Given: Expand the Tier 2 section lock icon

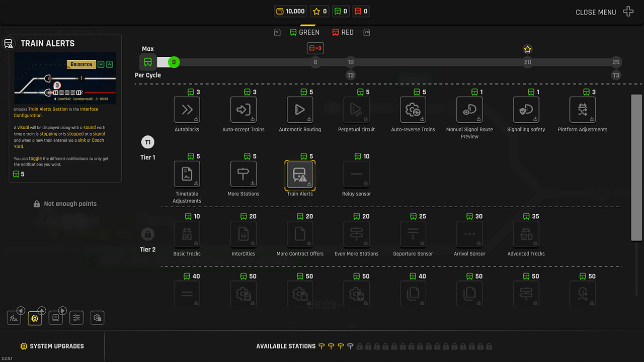Looking at the screenshot, I should tap(147, 234).
